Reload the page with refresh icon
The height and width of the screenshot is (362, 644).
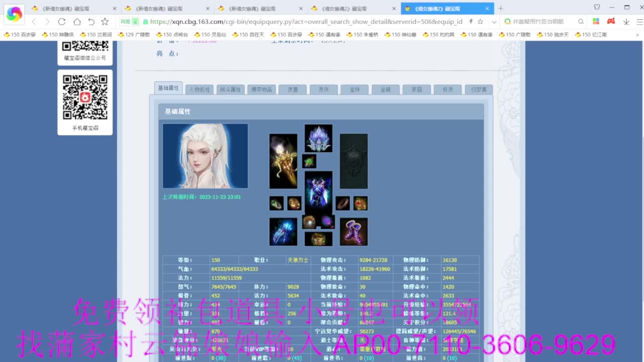(x=62, y=22)
